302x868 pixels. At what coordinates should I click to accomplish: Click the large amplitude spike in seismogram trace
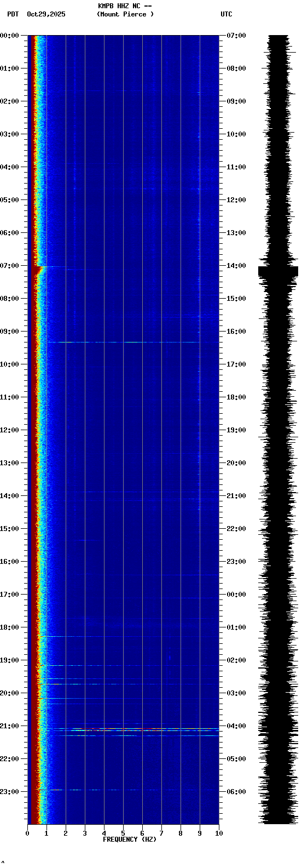click(x=278, y=271)
